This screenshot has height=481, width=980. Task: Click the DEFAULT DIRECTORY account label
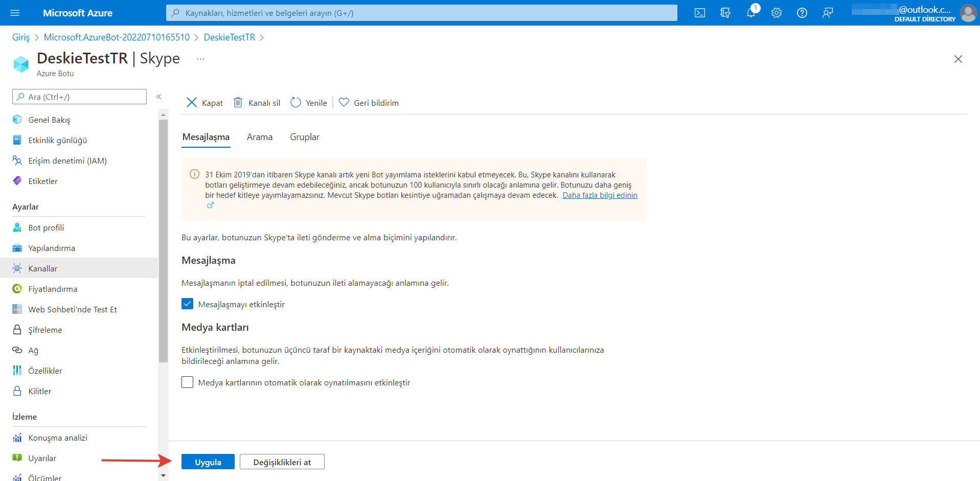click(x=925, y=19)
